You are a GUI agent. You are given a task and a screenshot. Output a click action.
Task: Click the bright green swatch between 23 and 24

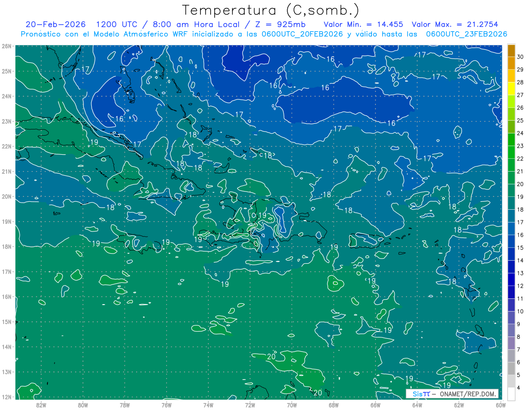tap(511, 140)
